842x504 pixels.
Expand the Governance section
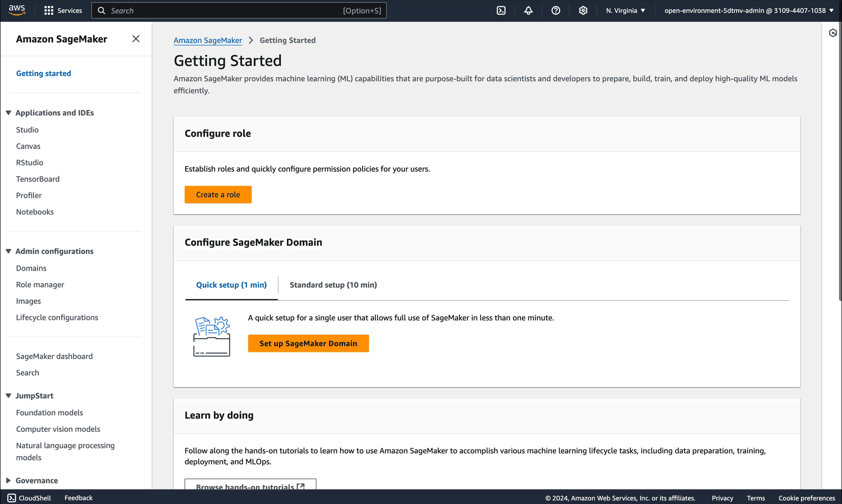pos(9,480)
